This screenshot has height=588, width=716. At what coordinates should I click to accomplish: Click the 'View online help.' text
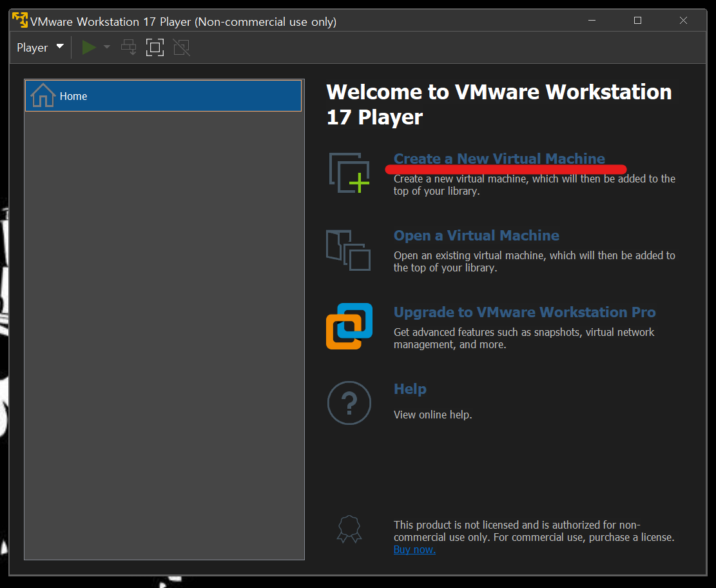433,415
